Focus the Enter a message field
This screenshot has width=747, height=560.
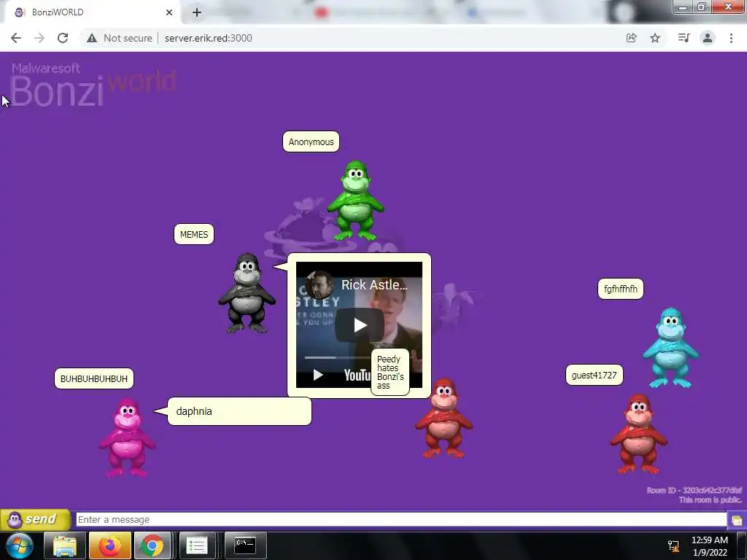[x=401, y=519]
